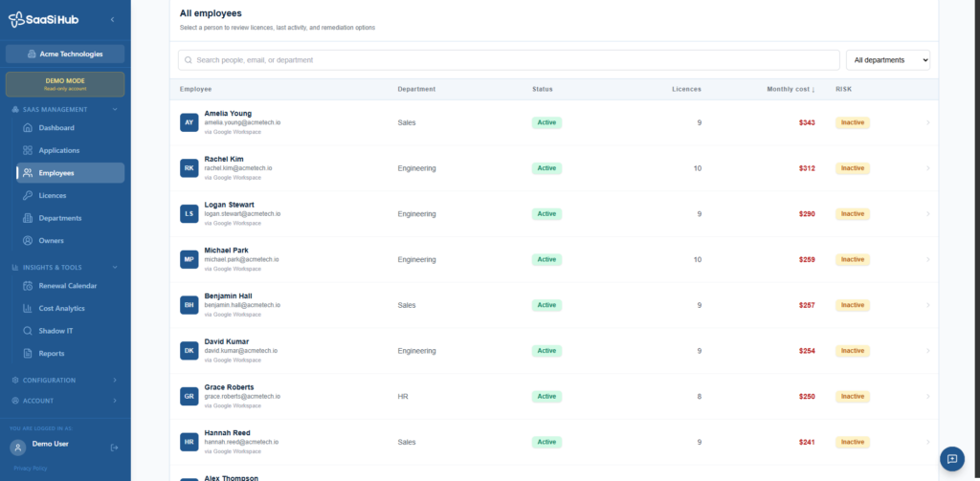The height and width of the screenshot is (481, 980).
Task: Open Renewal Calendar in the sidebar
Action: click(x=71, y=286)
